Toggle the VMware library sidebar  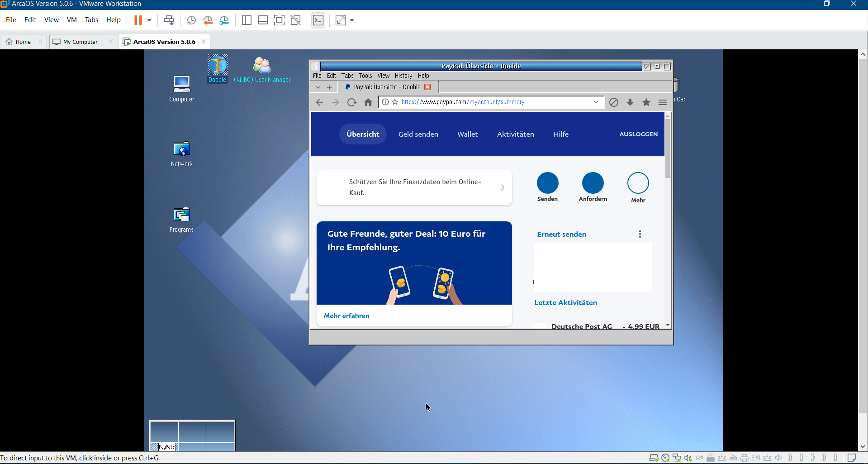247,20
